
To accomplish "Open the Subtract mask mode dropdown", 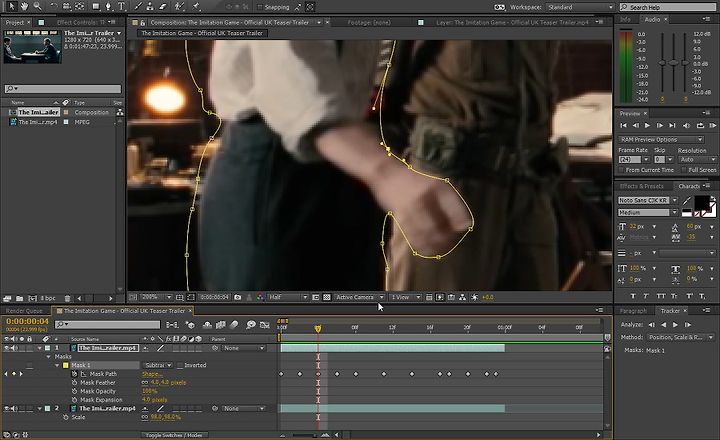I will (158, 365).
